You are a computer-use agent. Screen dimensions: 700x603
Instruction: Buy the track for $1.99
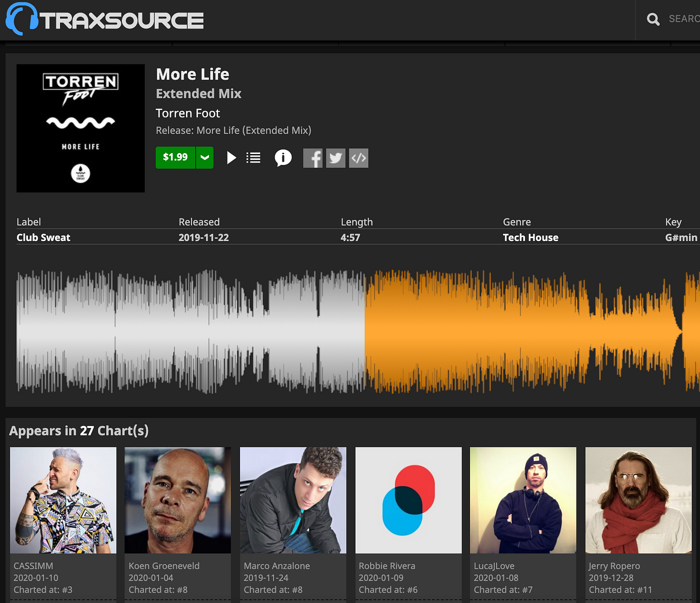[x=175, y=157]
